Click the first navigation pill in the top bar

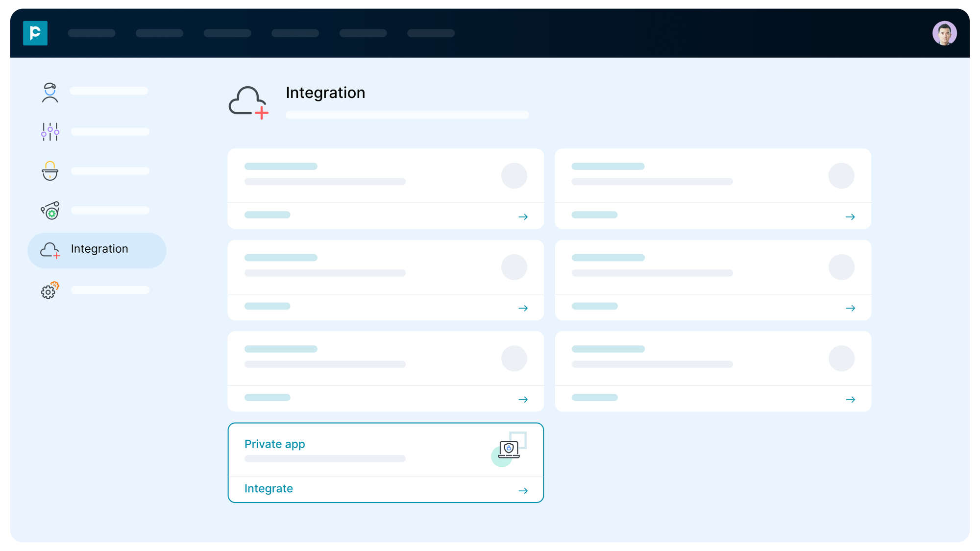point(92,33)
